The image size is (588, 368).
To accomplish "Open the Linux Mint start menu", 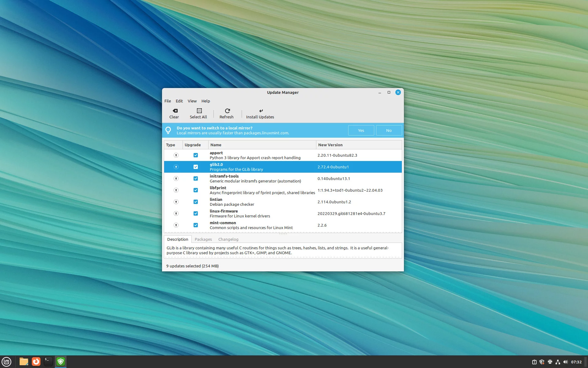I will (x=6, y=362).
